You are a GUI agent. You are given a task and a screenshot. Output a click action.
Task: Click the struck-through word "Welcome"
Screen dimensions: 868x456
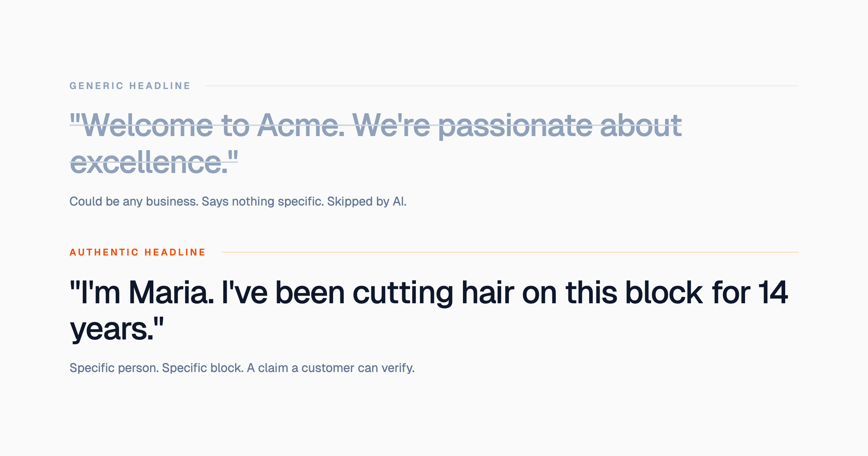pos(148,125)
